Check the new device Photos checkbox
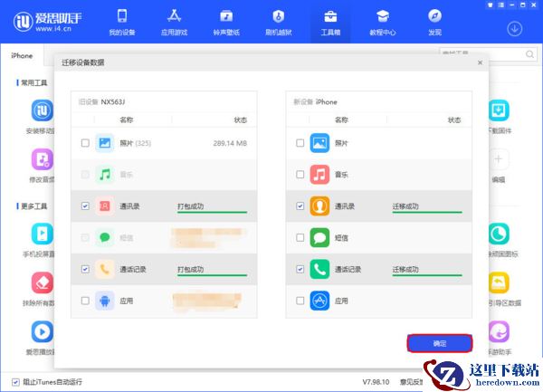The image size is (543, 392). point(300,143)
